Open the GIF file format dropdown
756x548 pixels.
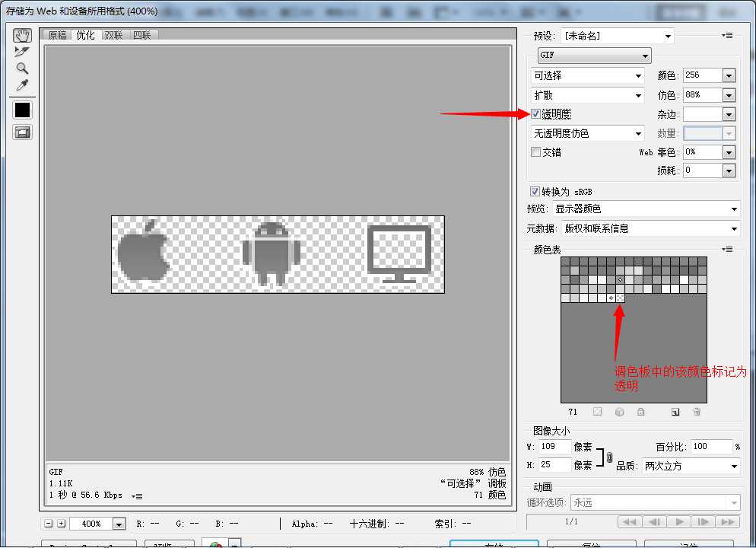(x=595, y=56)
